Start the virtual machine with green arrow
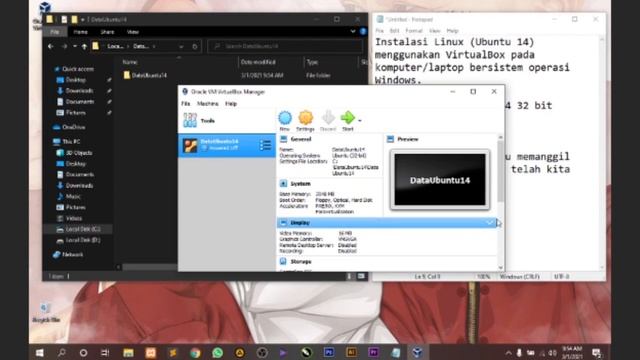The height and width of the screenshot is (360, 640). click(x=348, y=121)
